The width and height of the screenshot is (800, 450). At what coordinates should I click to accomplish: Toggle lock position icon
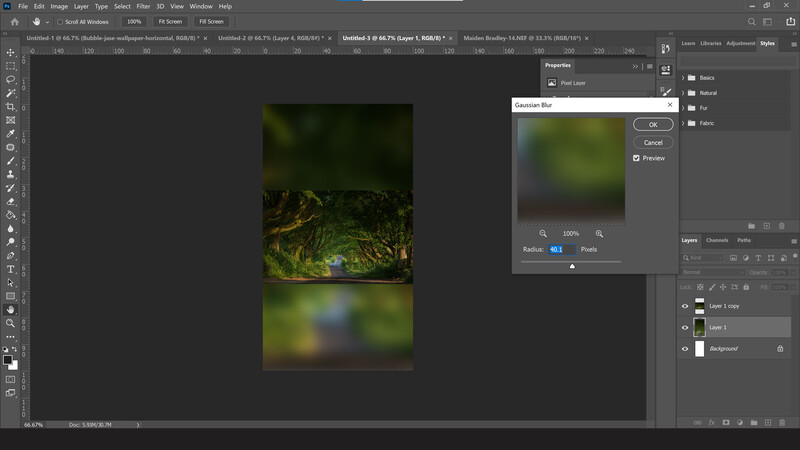[x=723, y=287]
